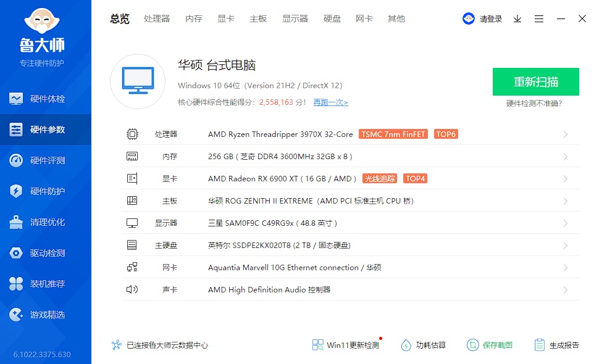
Task: Click the 显卡 graphics card icon
Action: click(x=132, y=178)
